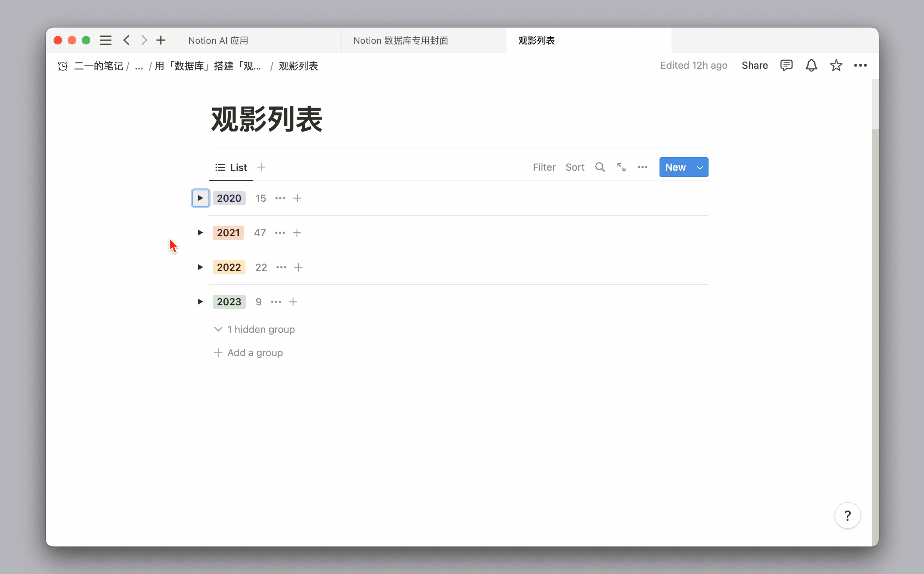Click the 2020 purple tag
Screen dimensions: 924x574
[229, 198]
